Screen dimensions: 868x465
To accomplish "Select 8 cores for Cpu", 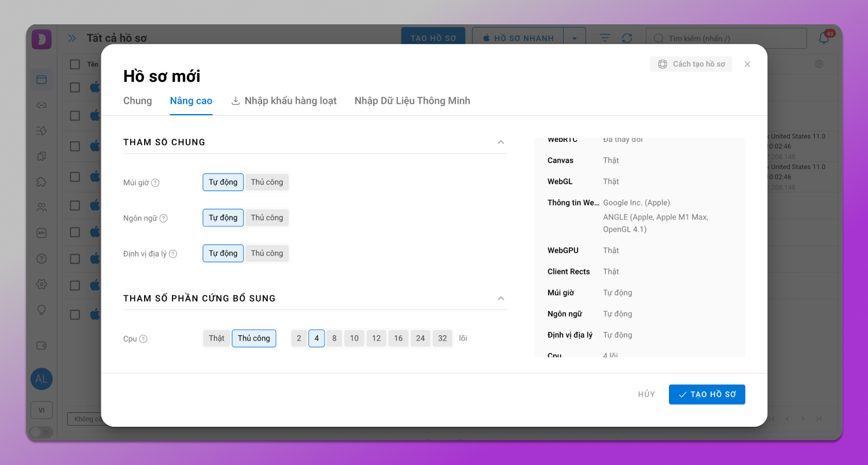I will pyautogui.click(x=334, y=339).
